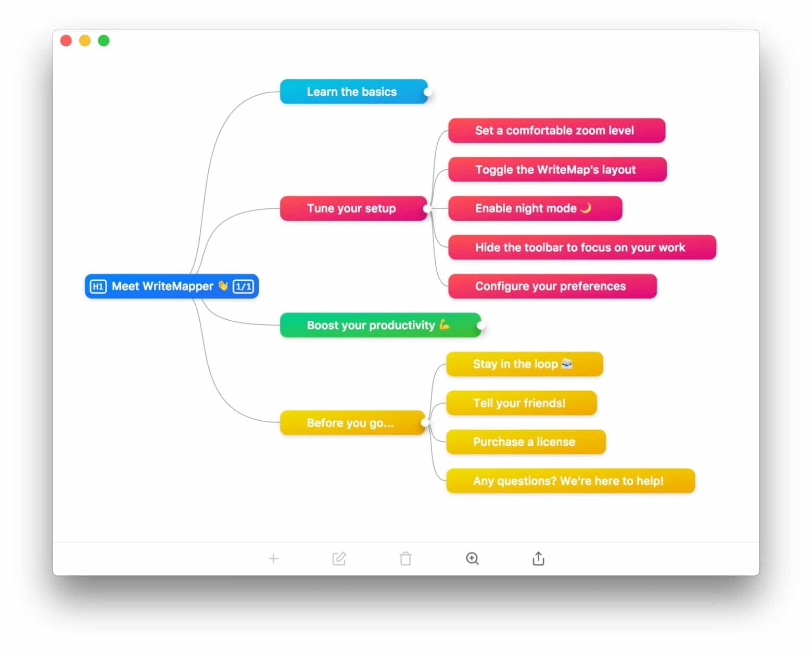Screen dimensions: 812x651
Task: Click the trash delete icon
Action: tap(405, 559)
